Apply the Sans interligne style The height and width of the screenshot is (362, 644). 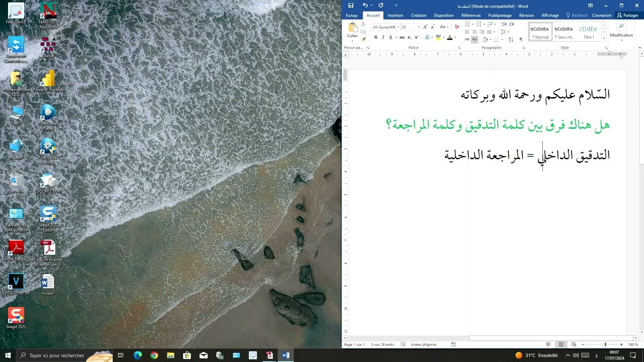click(x=564, y=32)
